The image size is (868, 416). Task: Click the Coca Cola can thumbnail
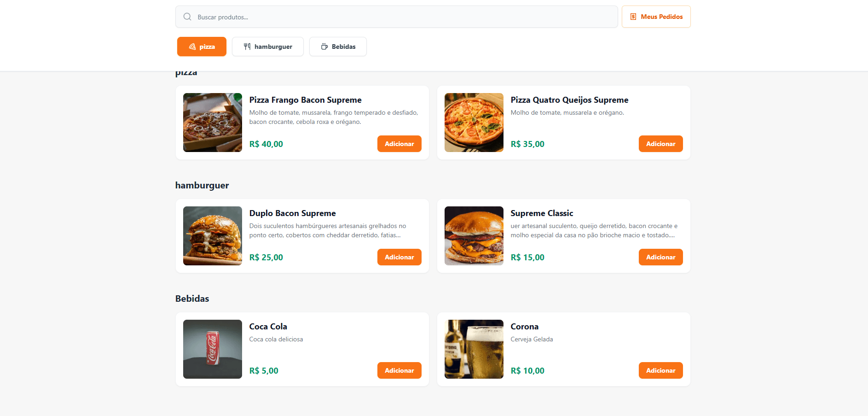tap(213, 349)
